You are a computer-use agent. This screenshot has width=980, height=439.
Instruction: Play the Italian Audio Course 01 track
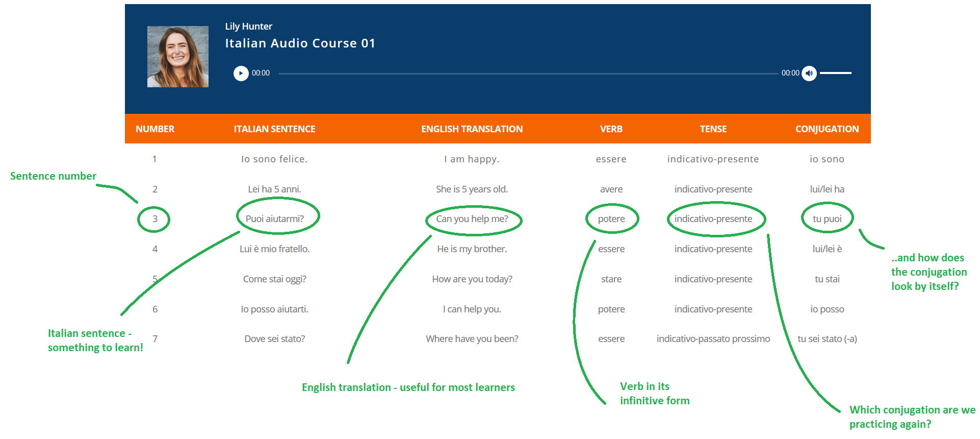(x=241, y=74)
